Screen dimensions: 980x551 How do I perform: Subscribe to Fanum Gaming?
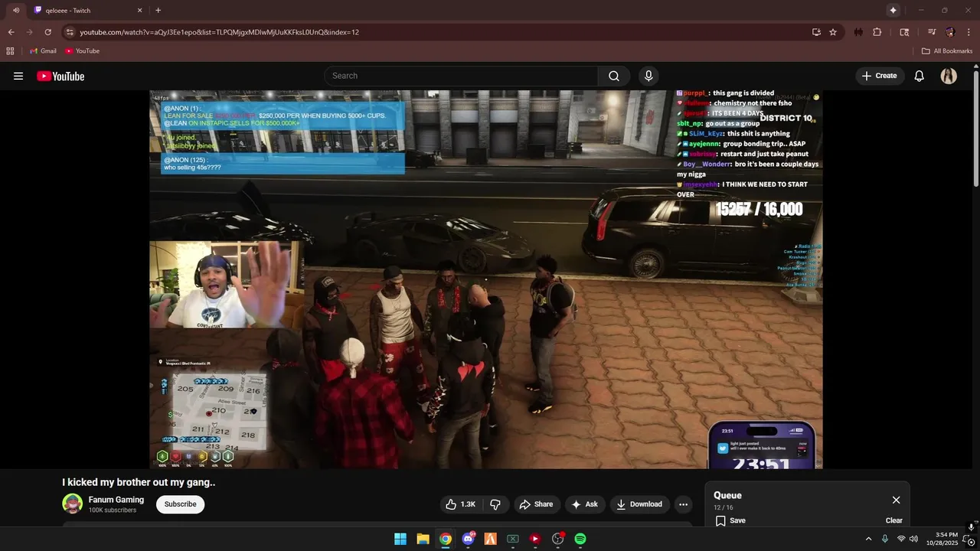pyautogui.click(x=180, y=504)
